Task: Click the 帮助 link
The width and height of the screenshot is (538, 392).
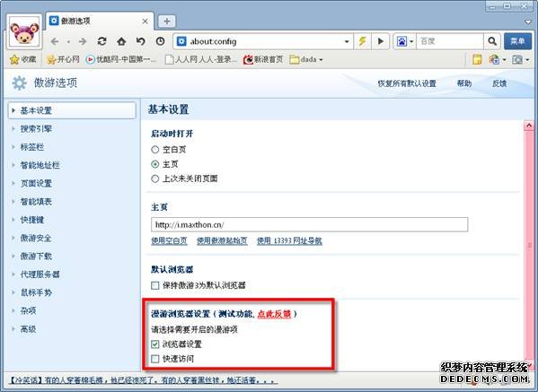Action: point(464,83)
